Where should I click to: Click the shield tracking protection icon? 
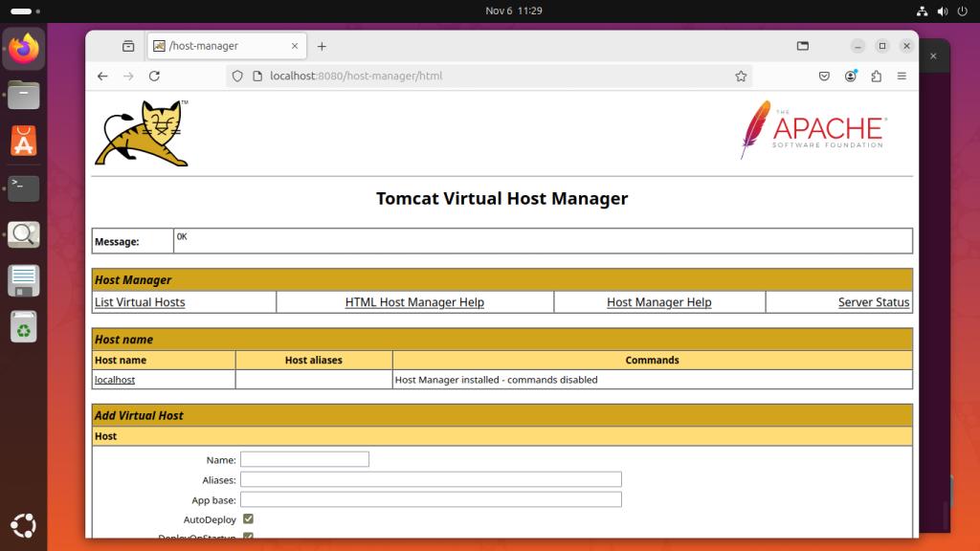pos(237,76)
